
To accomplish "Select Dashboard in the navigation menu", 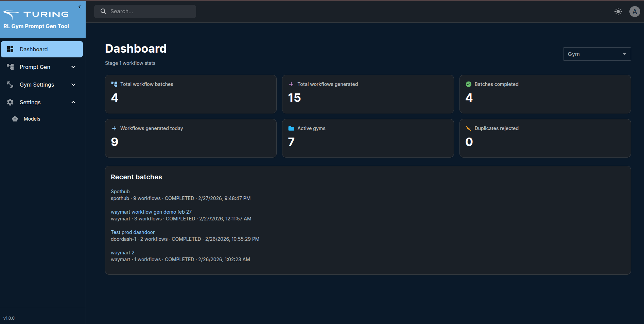I will point(34,49).
